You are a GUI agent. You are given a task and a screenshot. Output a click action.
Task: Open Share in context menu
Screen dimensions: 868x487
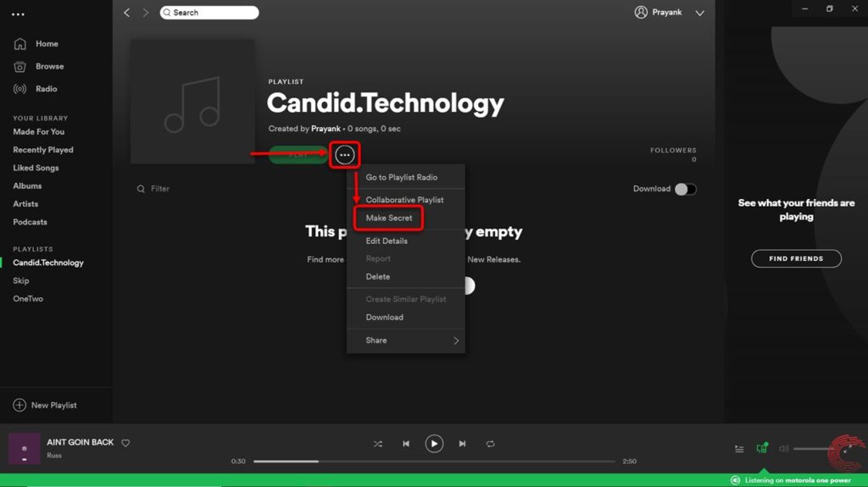tap(406, 340)
